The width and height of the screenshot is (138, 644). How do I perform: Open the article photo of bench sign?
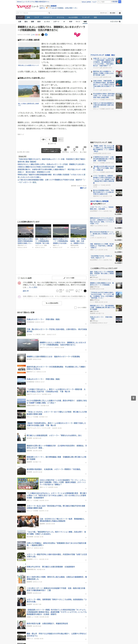[29, 53]
